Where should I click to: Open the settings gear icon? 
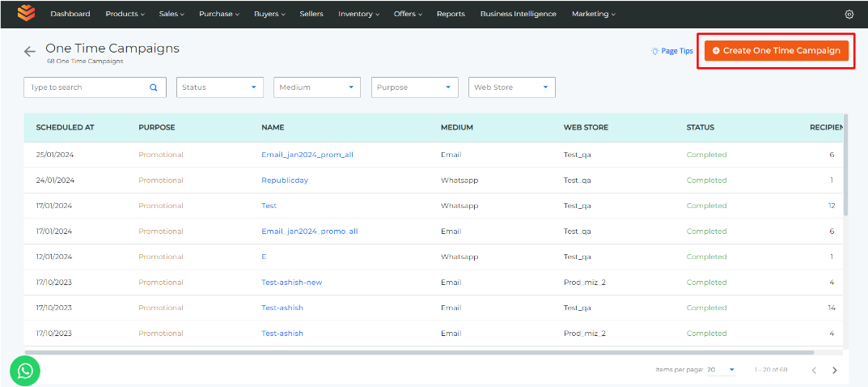coord(849,15)
